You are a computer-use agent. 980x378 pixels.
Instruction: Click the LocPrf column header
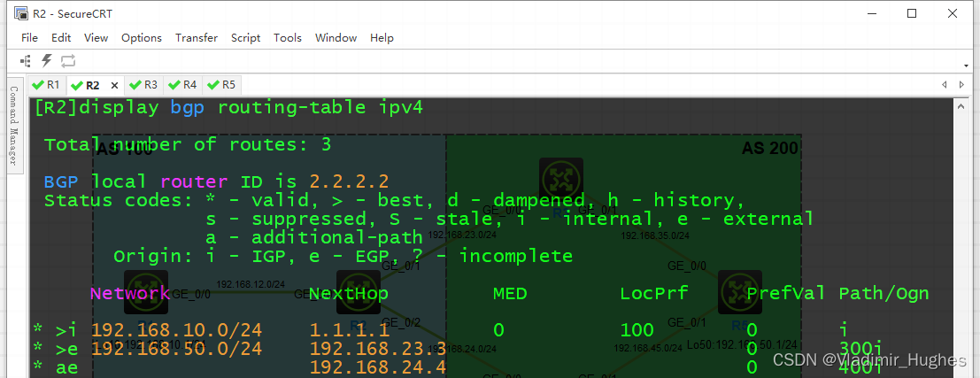click(x=654, y=293)
